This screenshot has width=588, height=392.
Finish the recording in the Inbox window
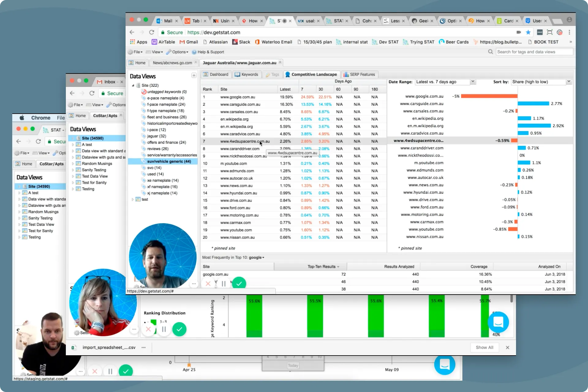(179, 329)
